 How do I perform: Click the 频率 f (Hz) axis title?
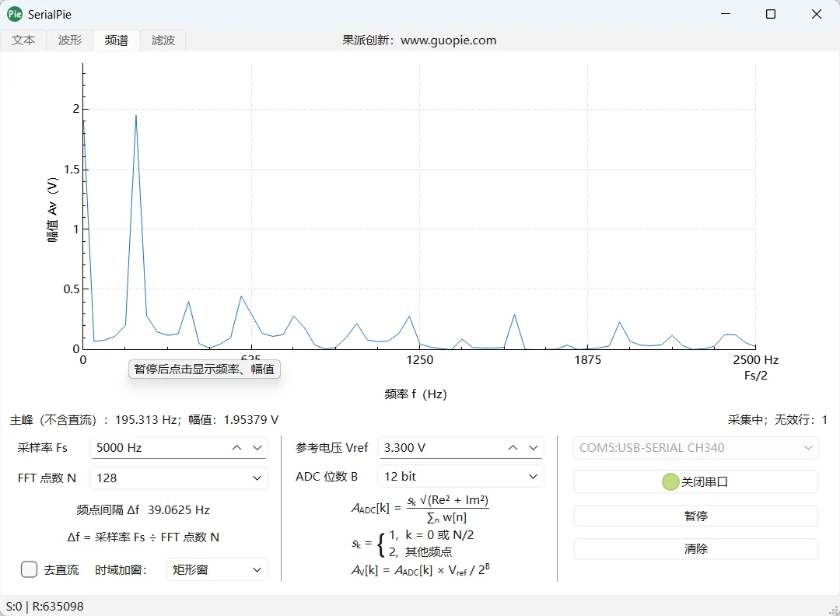tap(415, 394)
